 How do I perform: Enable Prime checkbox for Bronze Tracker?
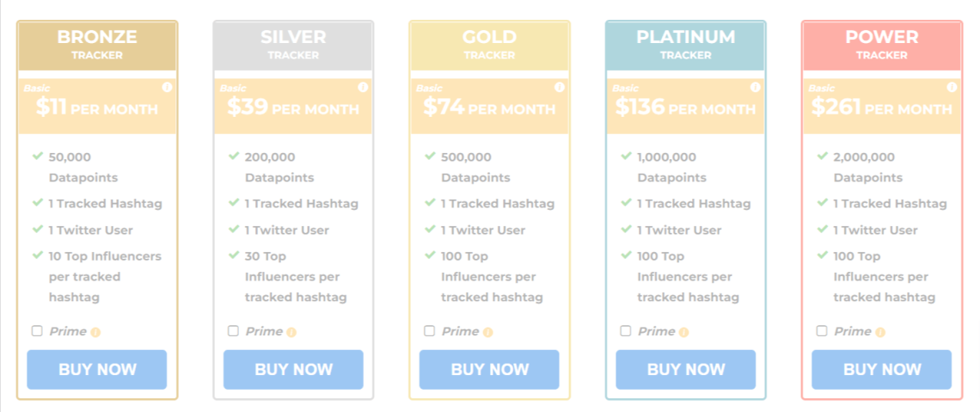(x=37, y=331)
